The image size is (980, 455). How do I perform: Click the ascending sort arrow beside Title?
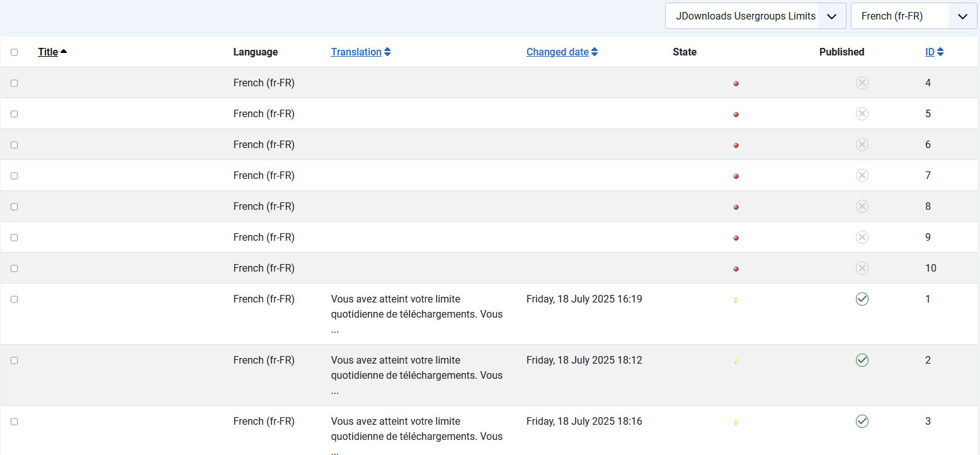[65, 52]
